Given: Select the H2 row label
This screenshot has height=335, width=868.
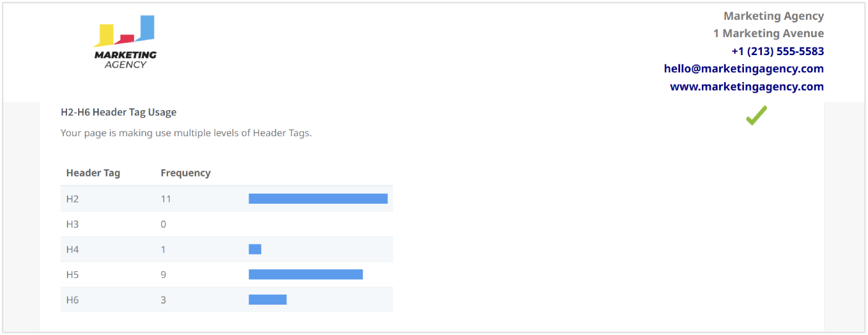Looking at the screenshot, I should 73,199.
